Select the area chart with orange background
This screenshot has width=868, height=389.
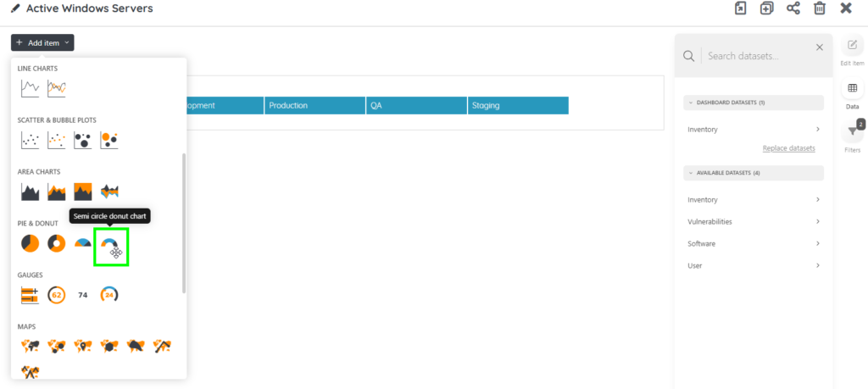(x=83, y=192)
